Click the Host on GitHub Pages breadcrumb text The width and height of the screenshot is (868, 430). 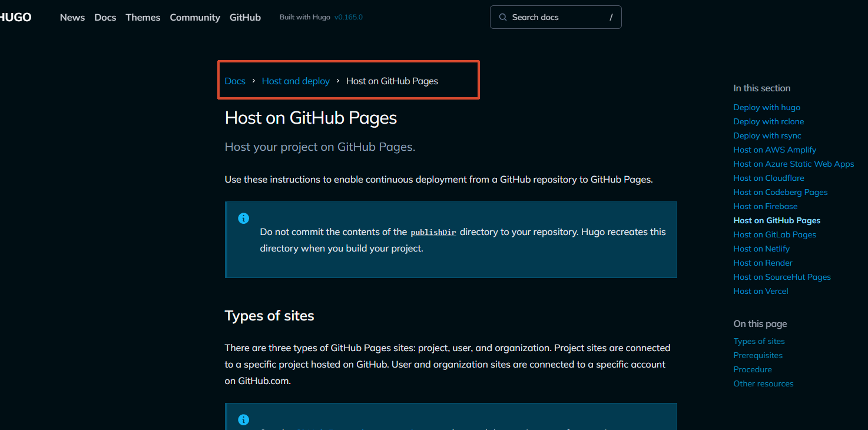tap(392, 81)
